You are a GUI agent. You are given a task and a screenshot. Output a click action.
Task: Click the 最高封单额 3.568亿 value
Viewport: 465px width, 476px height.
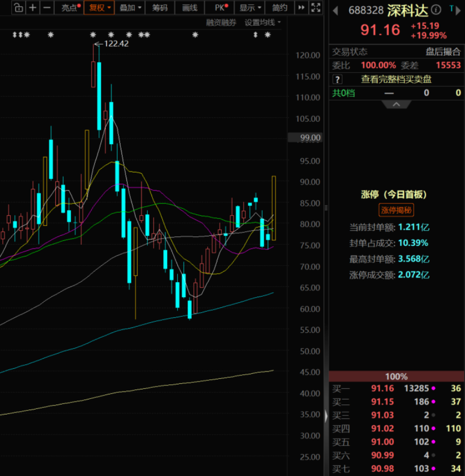(414, 259)
